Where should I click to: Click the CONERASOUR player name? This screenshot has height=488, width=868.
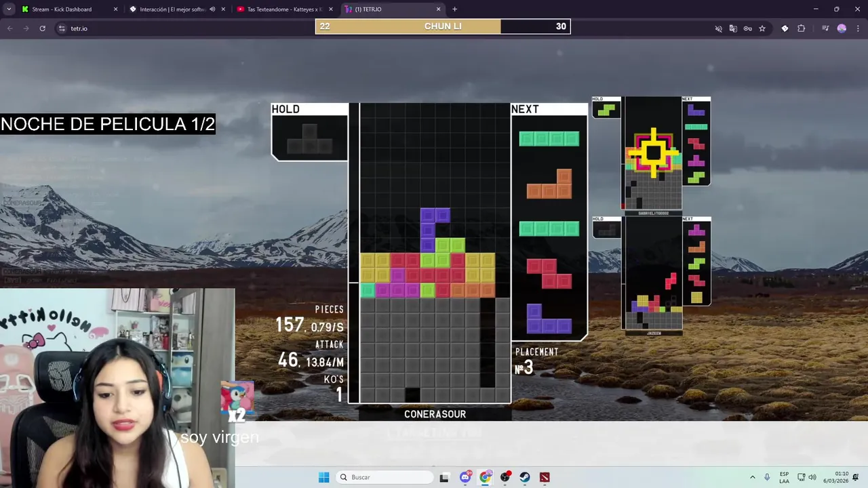point(435,414)
